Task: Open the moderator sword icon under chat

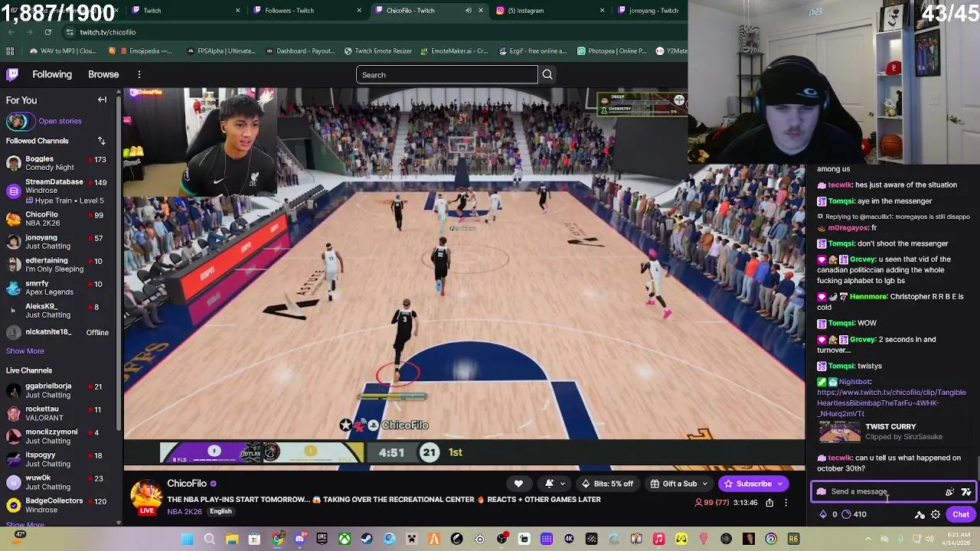Action: pos(920,514)
